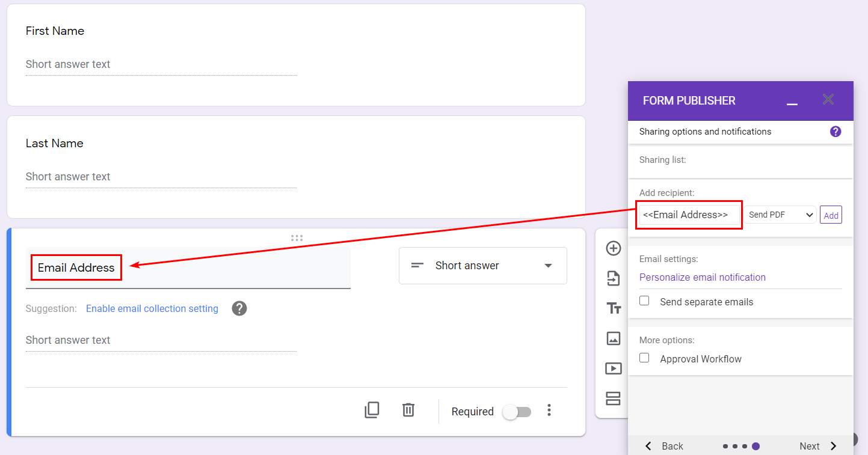Enable the Approval Workflow checkbox
Image resolution: width=868 pixels, height=455 pixels.
644,358
